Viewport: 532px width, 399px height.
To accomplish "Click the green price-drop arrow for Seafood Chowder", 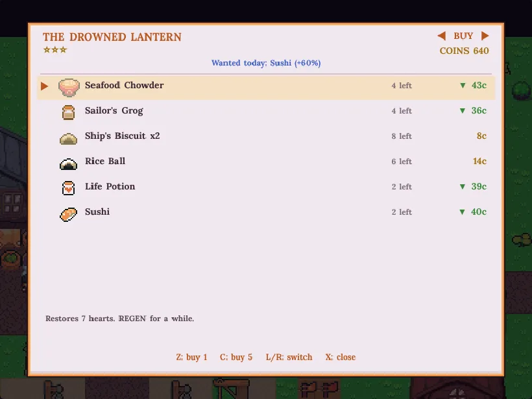I will [463, 86].
